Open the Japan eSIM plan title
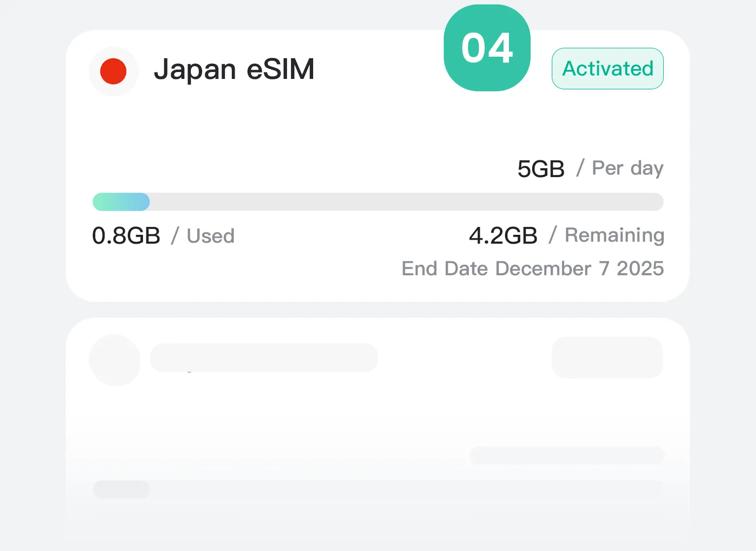The height and width of the screenshot is (551, 756). pyautogui.click(x=234, y=69)
